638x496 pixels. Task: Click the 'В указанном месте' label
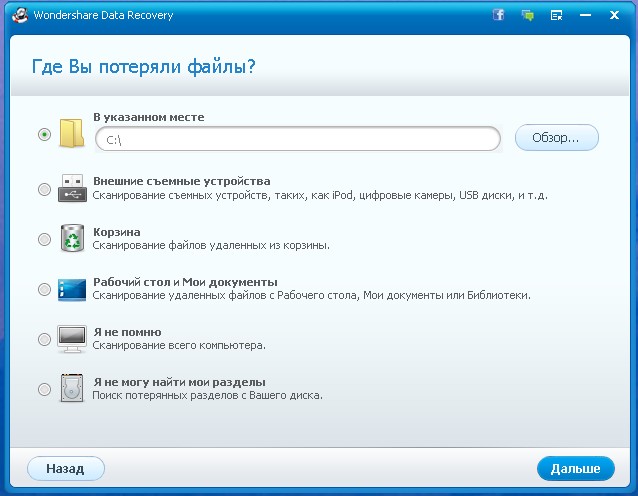[149, 117]
